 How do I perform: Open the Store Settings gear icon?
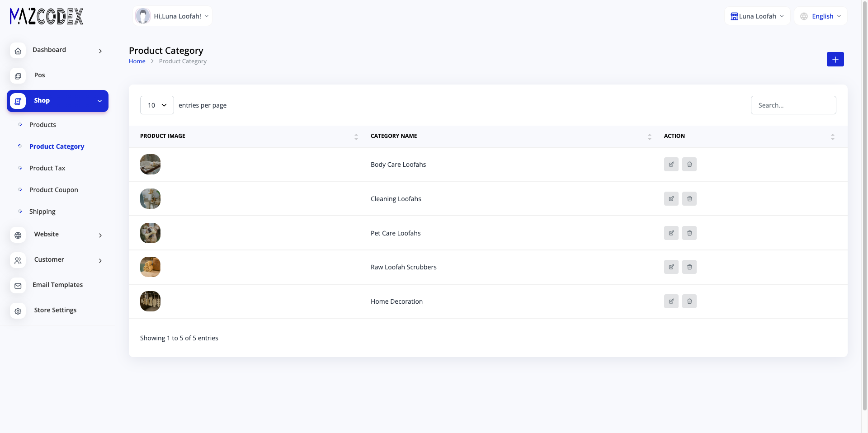[18, 311]
